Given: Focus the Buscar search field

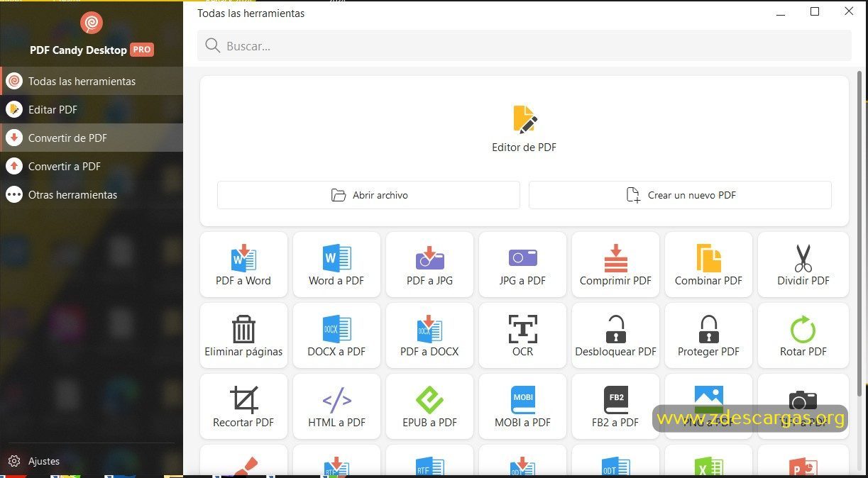Looking at the screenshot, I should tap(524, 46).
